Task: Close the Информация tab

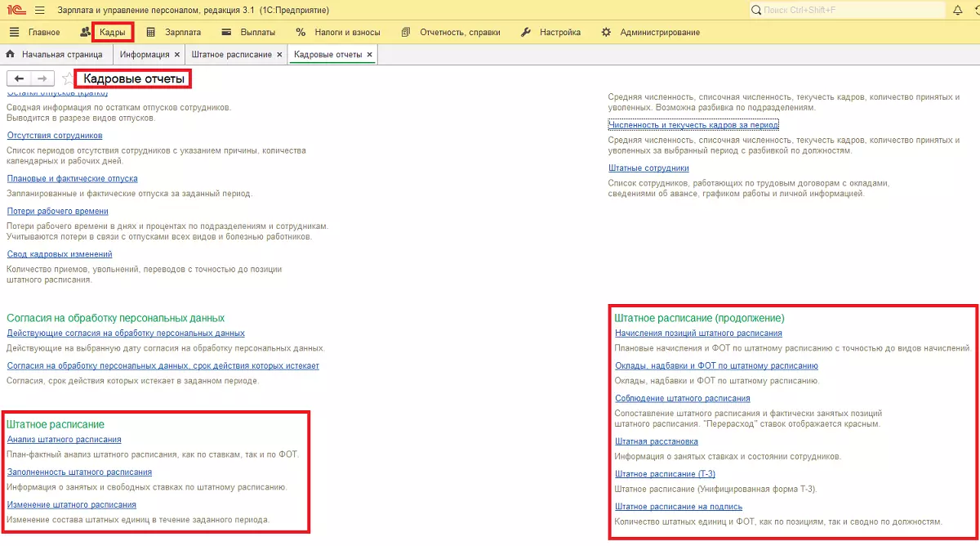Action: [176, 55]
